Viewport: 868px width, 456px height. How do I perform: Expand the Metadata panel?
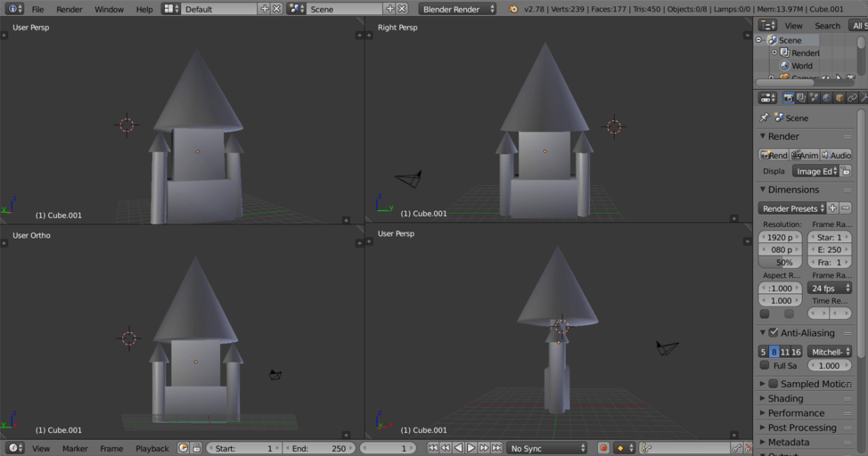point(762,442)
